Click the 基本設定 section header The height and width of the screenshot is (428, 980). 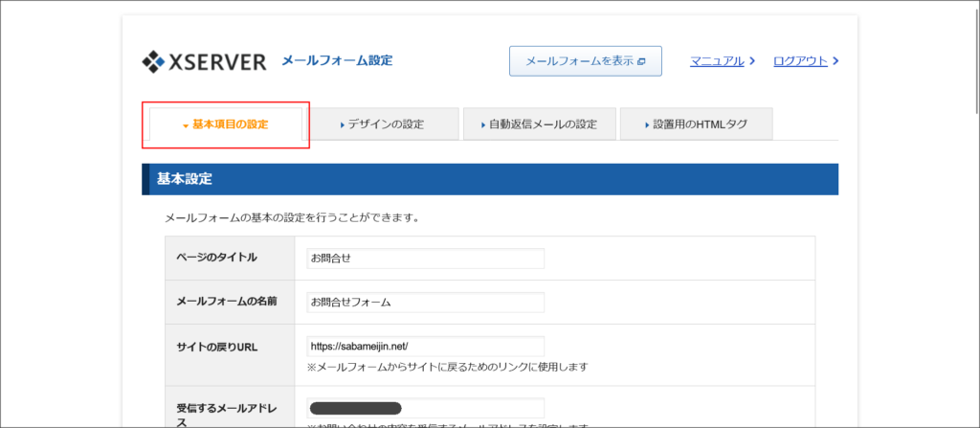tap(490, 180)
